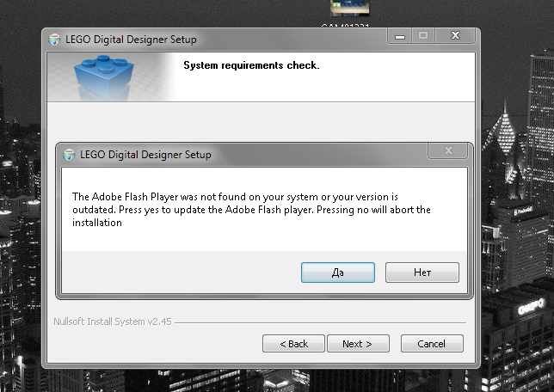Click the Adobe Flash Player message text
This screenshot has width=554, height=392.
(x=251, y=210)
